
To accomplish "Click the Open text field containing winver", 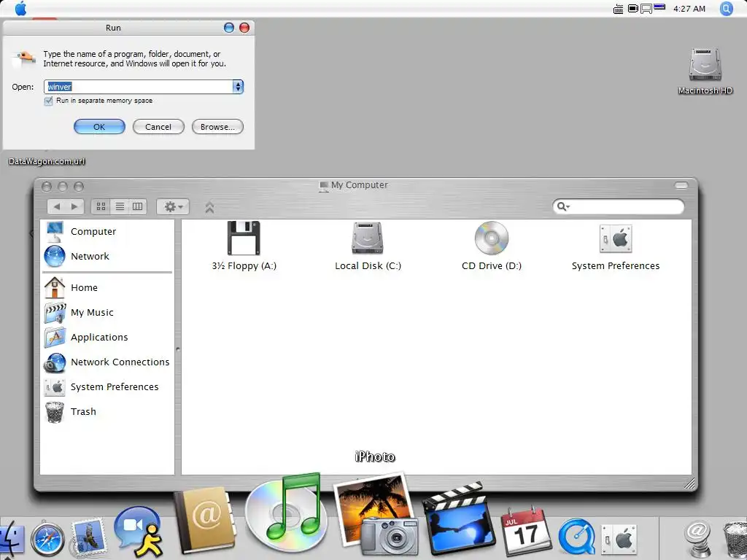I will coord(138,87).
